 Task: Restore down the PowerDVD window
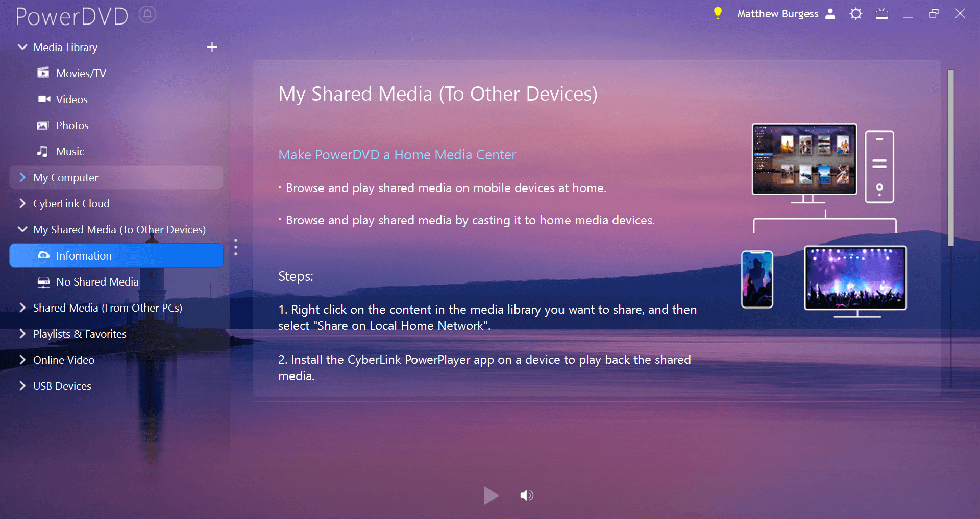934,14
